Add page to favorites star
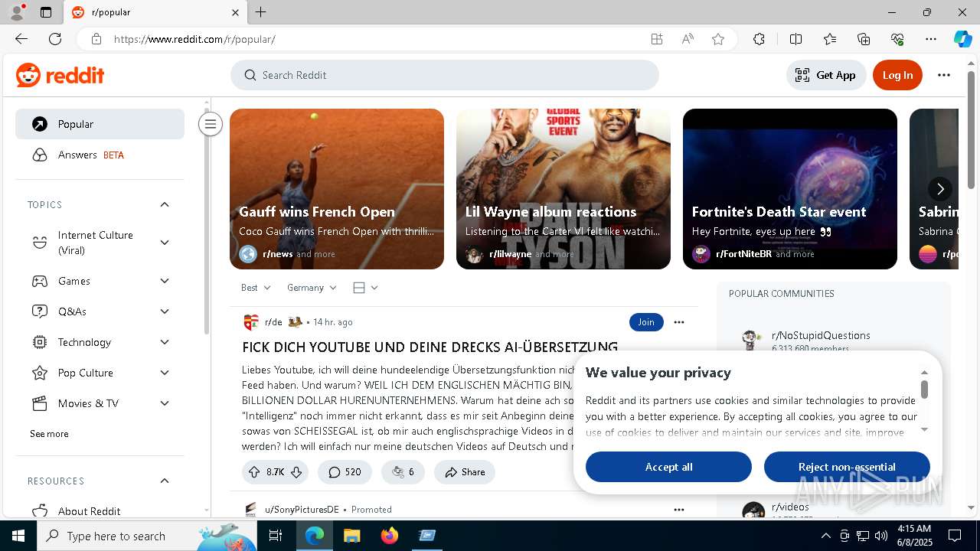The width and height of the screenshot is (980, 551). 718,39
